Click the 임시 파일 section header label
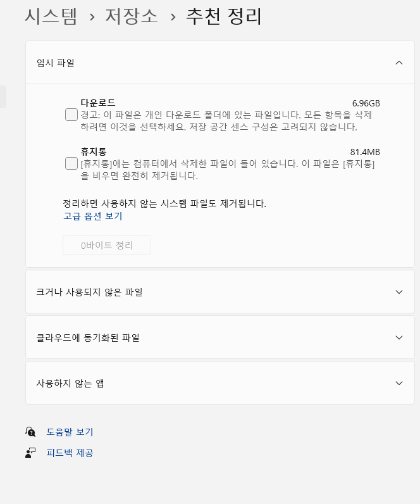The image size is (420, 504). tap(56, 63)
